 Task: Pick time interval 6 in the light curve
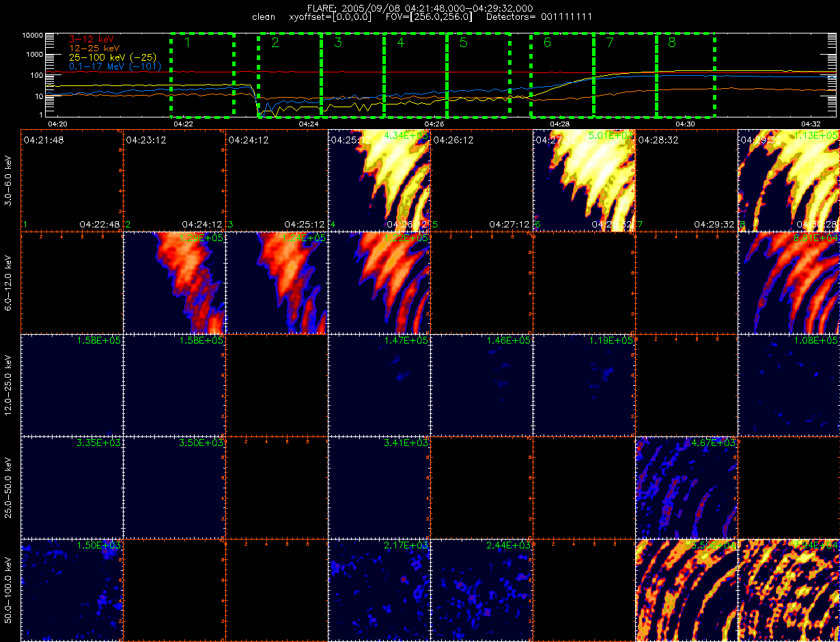click(x=562, y=74)
